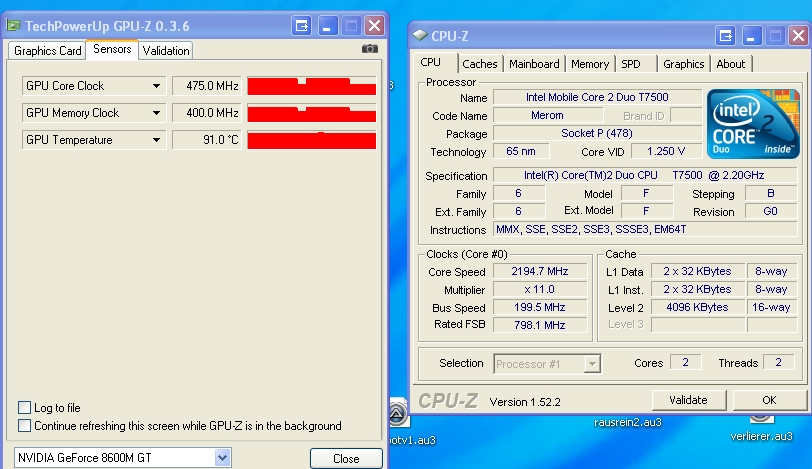Screen dimensions: 812x469
Task: Click the 65 nm technology value
Action: coord(521,151)
